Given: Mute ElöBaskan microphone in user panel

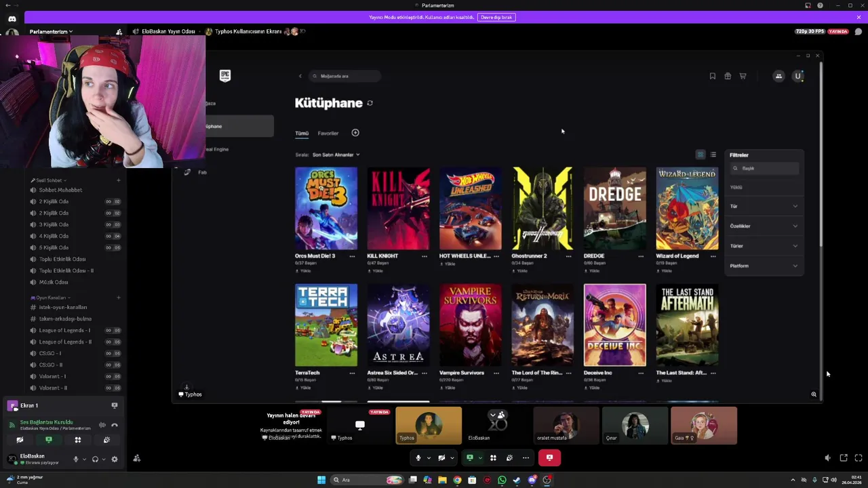Looking at the screenshot, I should coord(76,459).
